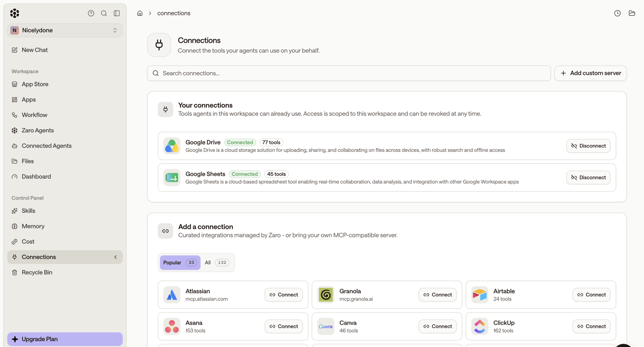Connect the Granola integration

point(437,295)
